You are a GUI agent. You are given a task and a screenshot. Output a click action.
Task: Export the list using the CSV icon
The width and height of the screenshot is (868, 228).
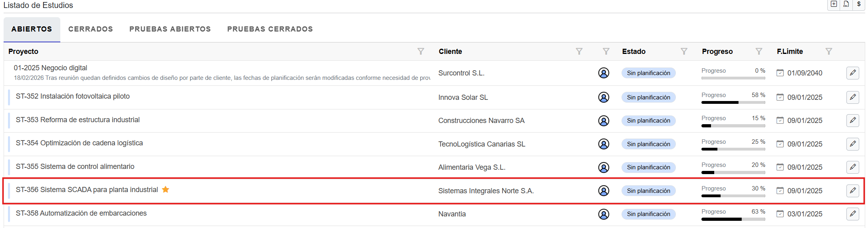click(846, 4)
